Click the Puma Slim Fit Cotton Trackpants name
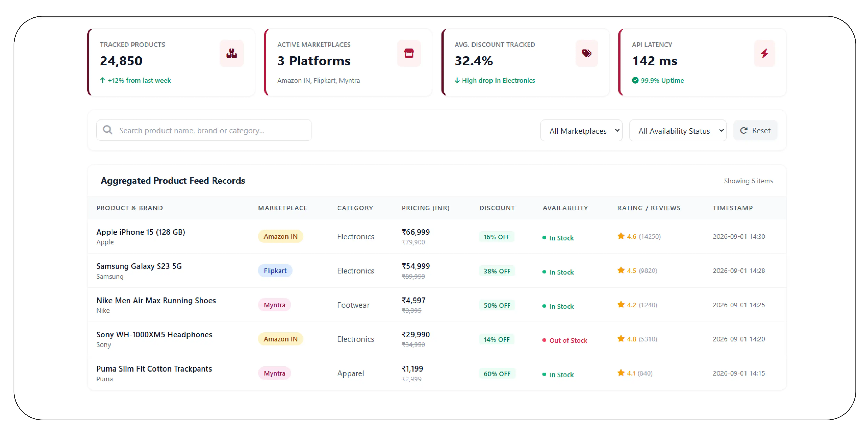Screen dimensions: 868x431 coord(154,369)
